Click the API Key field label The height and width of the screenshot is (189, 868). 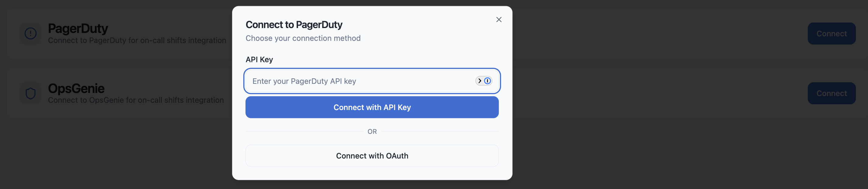259,59
